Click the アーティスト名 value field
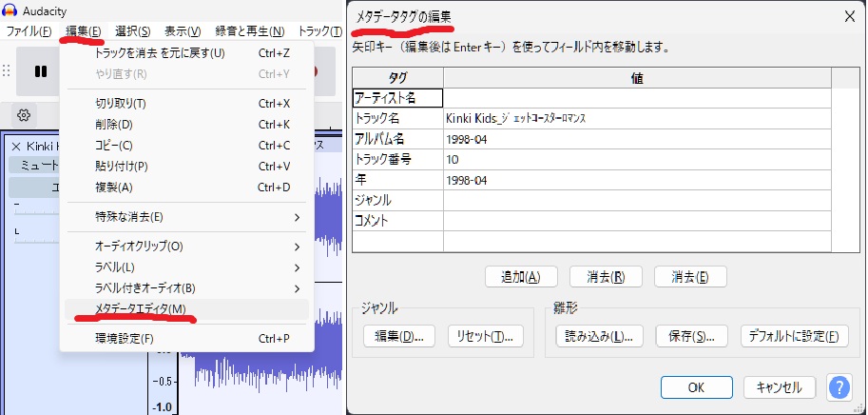868x415 pixels. coord(637,98)
